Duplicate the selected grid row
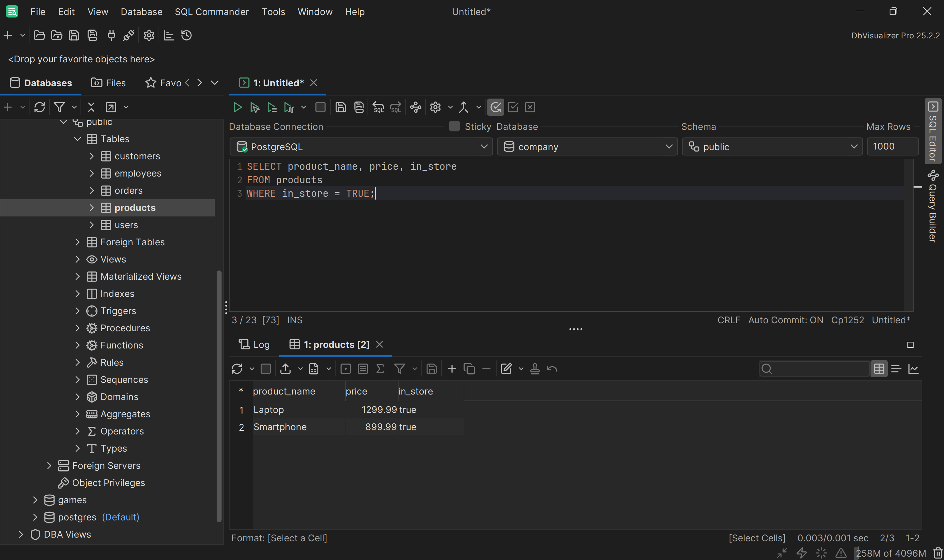The height and width of the screenshot is (560, 944). coord(469,369)
